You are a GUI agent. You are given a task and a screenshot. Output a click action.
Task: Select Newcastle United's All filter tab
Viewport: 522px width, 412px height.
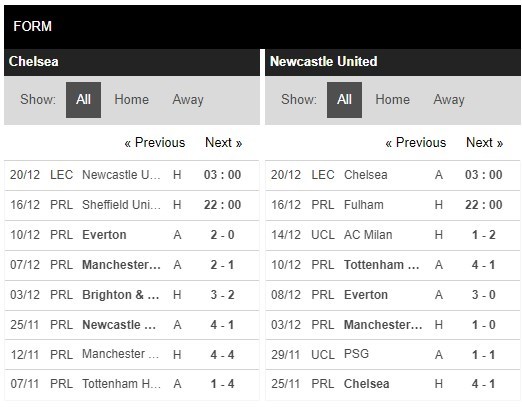[344, 100]
